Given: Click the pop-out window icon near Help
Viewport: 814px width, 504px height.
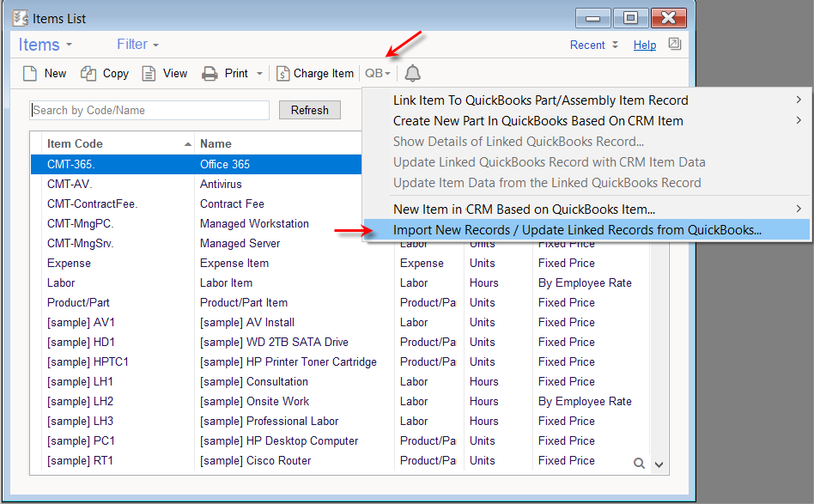Looking at the screenshot, I should [x=675, y=44].
